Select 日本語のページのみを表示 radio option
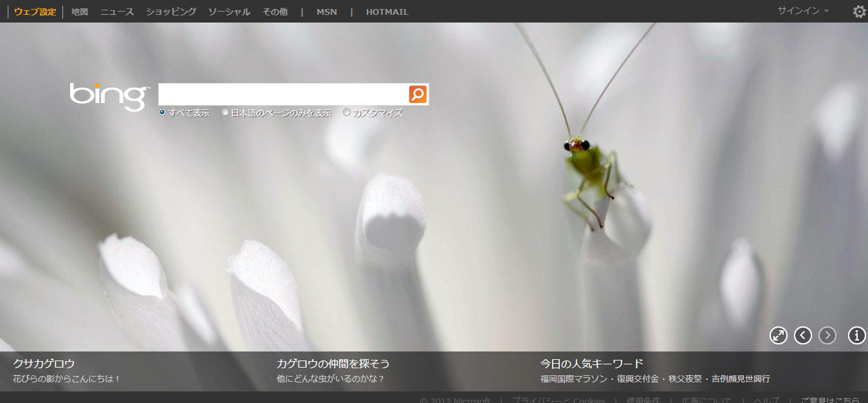 pyautogui.click(x=225, y=113)
